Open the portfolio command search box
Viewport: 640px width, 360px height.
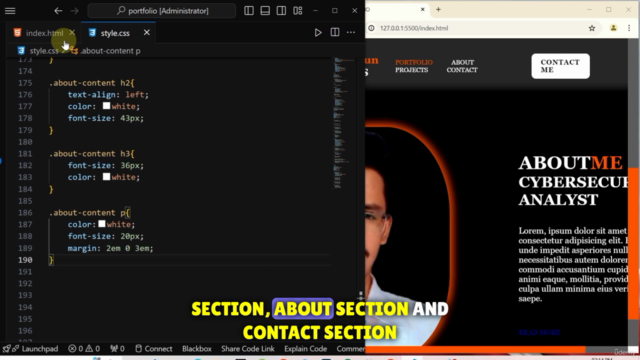[x=162, y=11]
